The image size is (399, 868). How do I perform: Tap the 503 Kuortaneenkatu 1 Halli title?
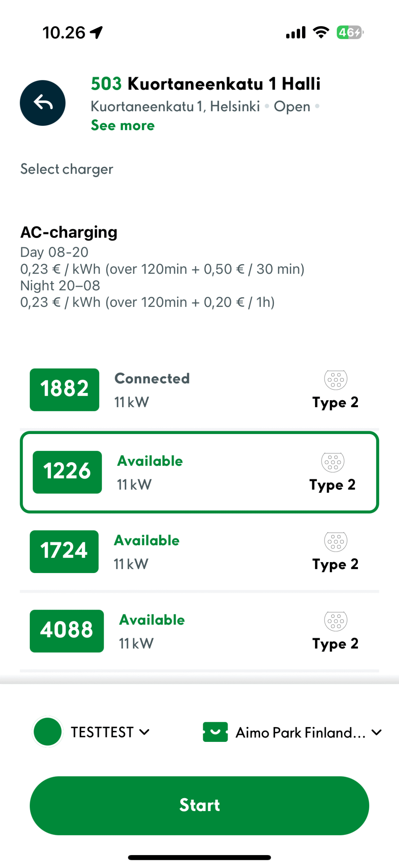[x=205, y=84]
